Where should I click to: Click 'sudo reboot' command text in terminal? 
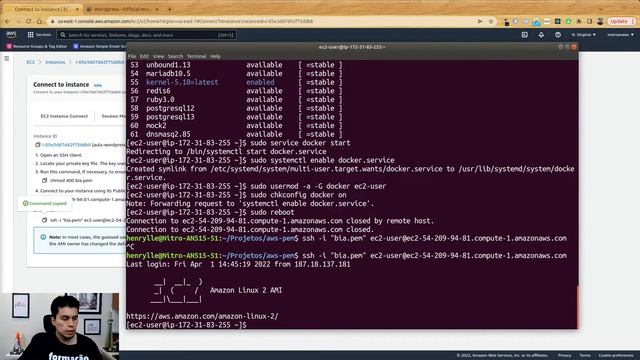pyautogui.click(x=272, y=212)
